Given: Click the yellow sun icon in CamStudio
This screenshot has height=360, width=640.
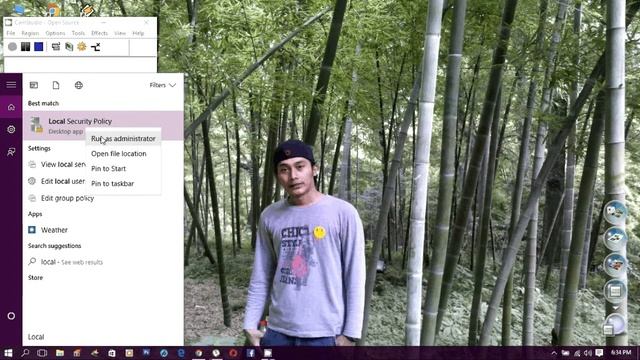Looking at the screenshot, I should point(82,47).
